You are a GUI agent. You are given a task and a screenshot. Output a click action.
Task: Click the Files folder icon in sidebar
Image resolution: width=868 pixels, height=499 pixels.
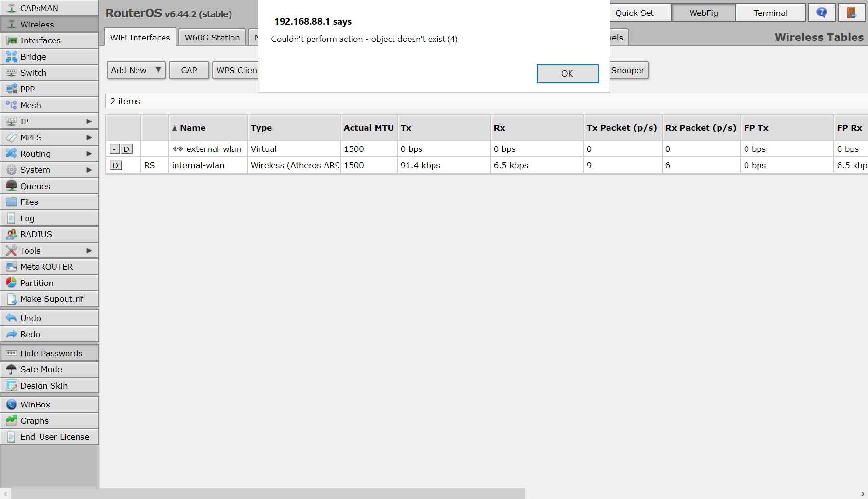12,202
